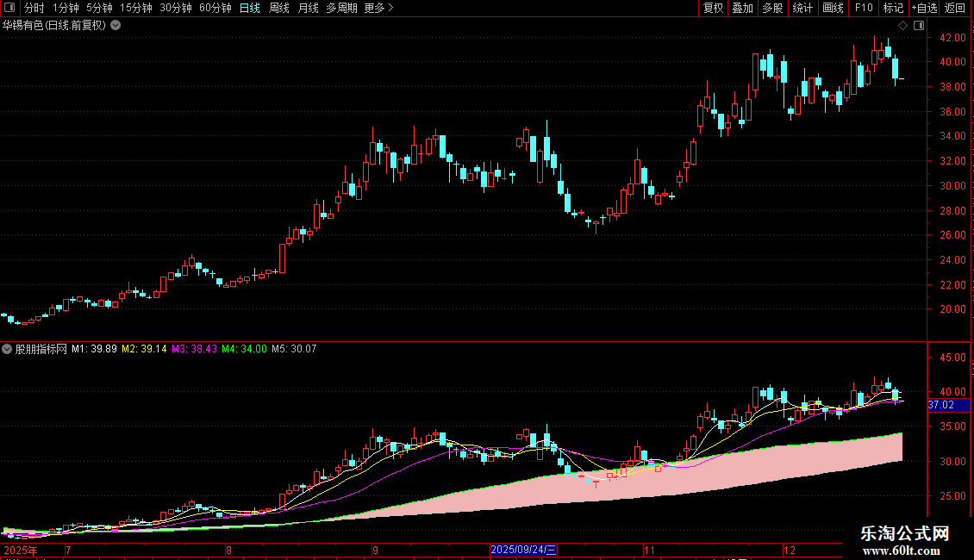Click the 20.00 price axis label
974x560 pixels.
click(x=952, y=309)
